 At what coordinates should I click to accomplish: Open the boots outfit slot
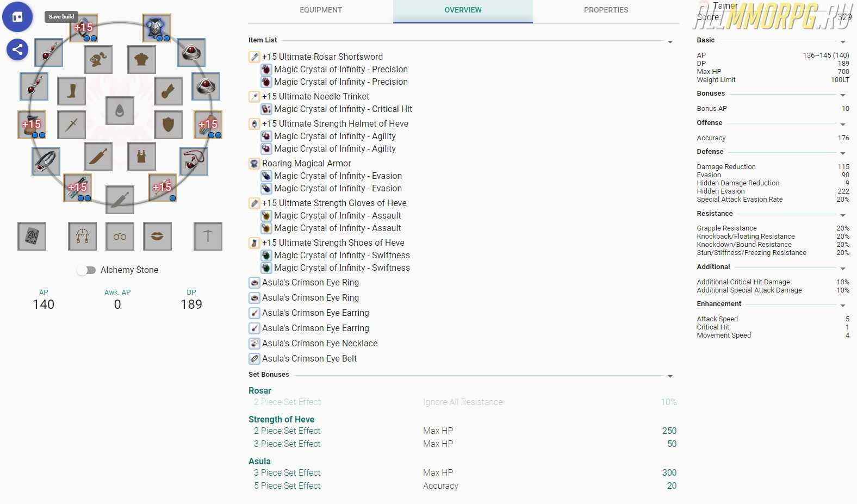72,91
